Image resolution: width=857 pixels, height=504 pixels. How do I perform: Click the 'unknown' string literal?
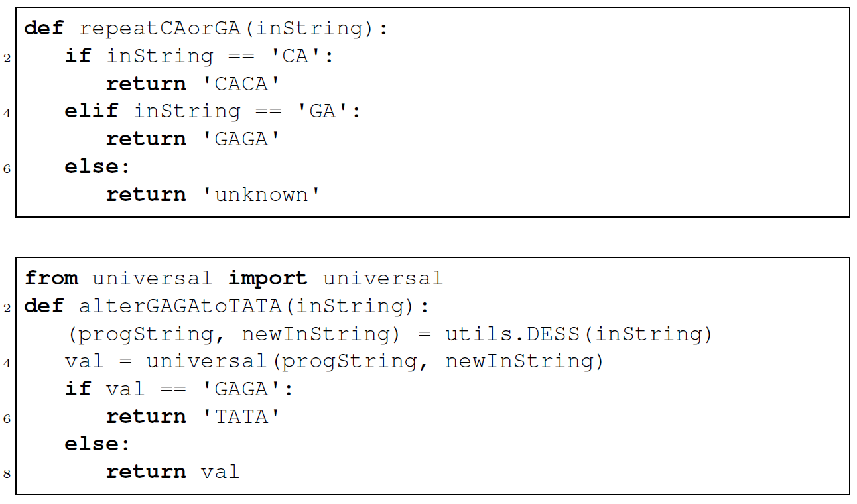point(261,195)
